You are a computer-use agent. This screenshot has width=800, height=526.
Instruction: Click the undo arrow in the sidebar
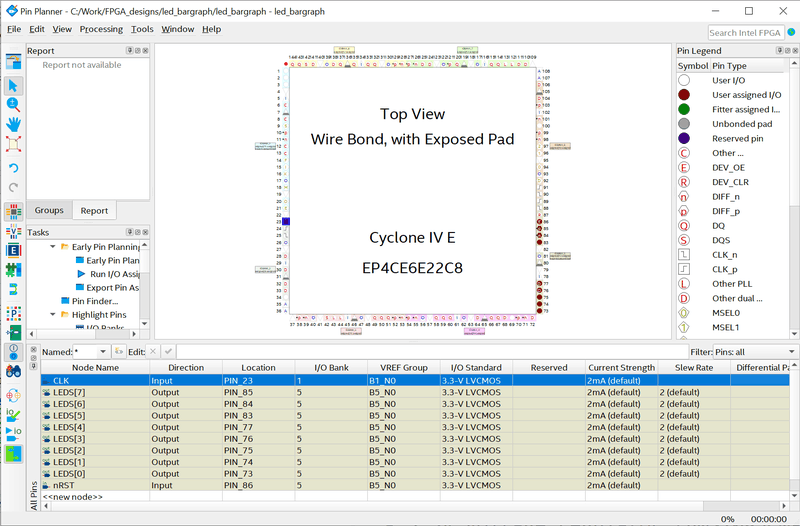[13, 168]
